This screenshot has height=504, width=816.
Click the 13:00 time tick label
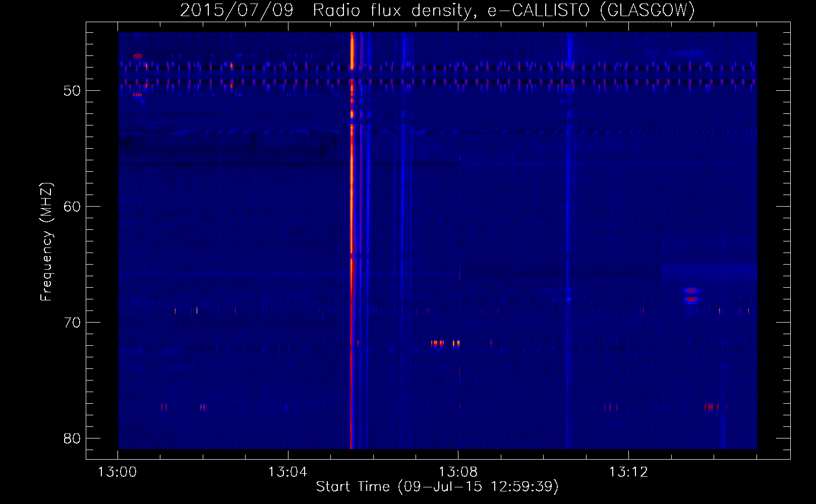coord(118,472)
